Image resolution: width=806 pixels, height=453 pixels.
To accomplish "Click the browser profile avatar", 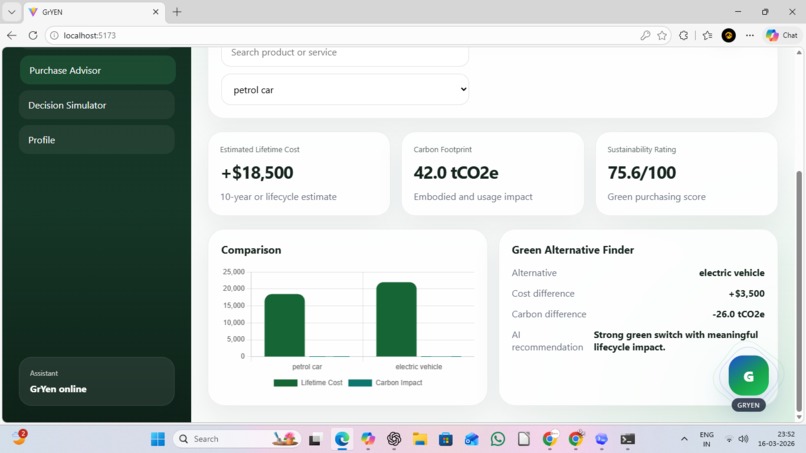I will tap(728, 35).
